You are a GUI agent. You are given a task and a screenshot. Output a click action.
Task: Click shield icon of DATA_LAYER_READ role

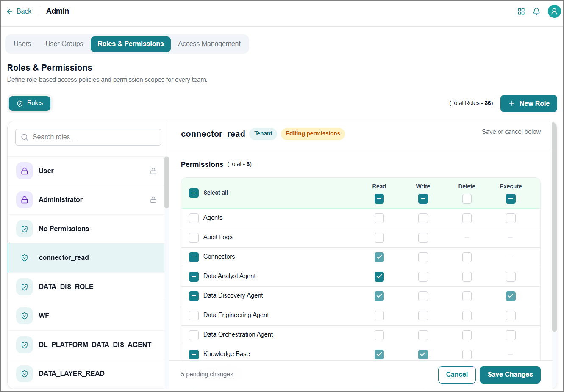pyautogui.click(x=25, y=373)
